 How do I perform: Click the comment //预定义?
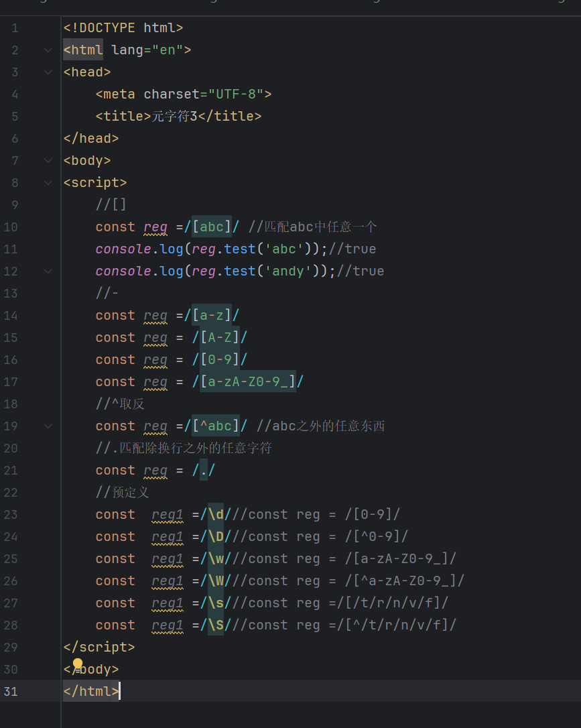coord(123,492)
